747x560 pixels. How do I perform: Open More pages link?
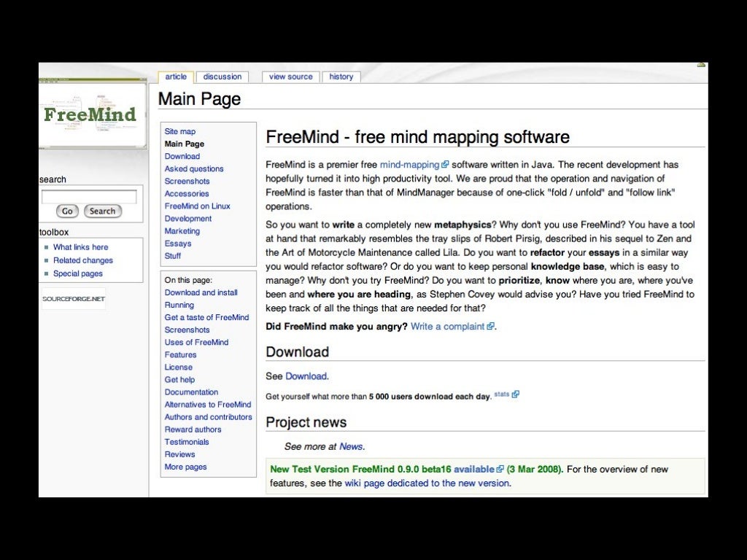[186, 467]
